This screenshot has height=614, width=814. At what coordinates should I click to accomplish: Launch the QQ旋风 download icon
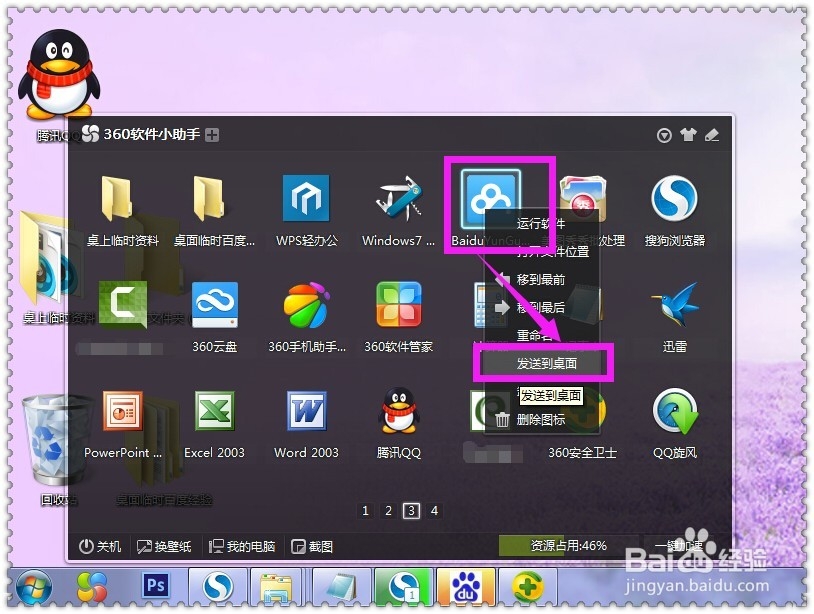click(675, 411)
